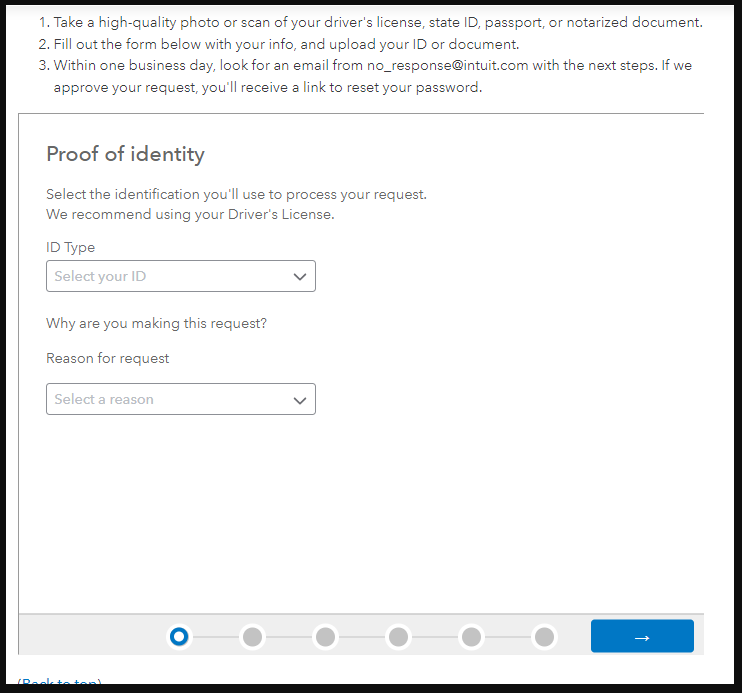Open the Select your ID dropdown

click(x=170, y=276)
